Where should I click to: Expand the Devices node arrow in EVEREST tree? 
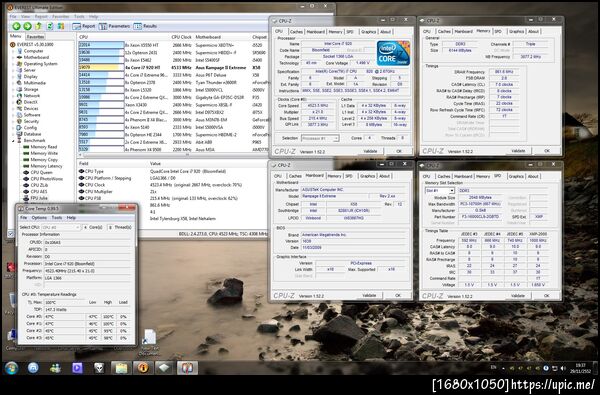click(x=13, y=109)
